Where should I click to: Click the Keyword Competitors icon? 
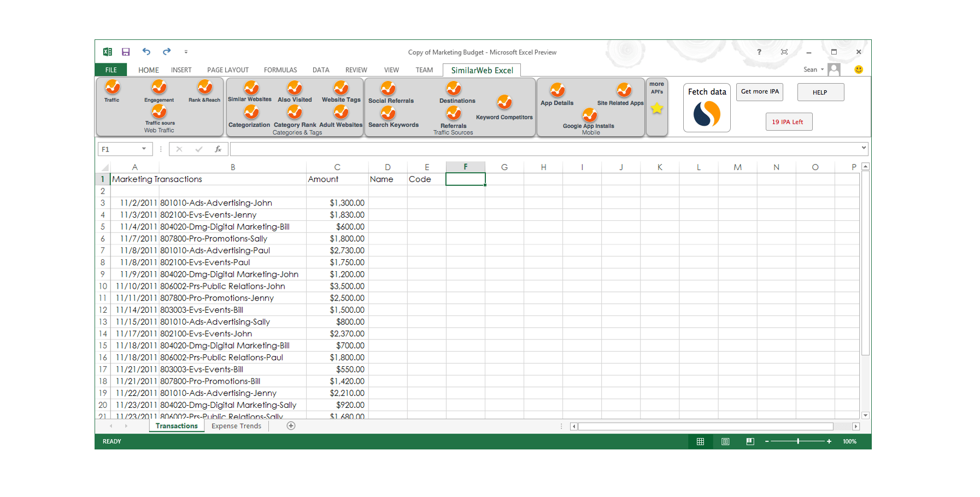click(504, 103)
